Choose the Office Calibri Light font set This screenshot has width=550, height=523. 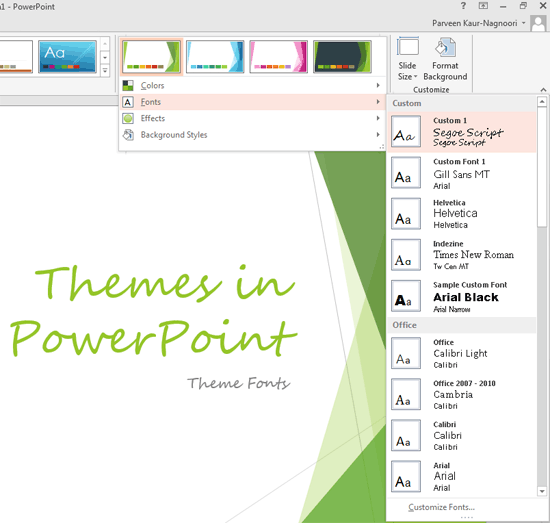coord(462,353)
